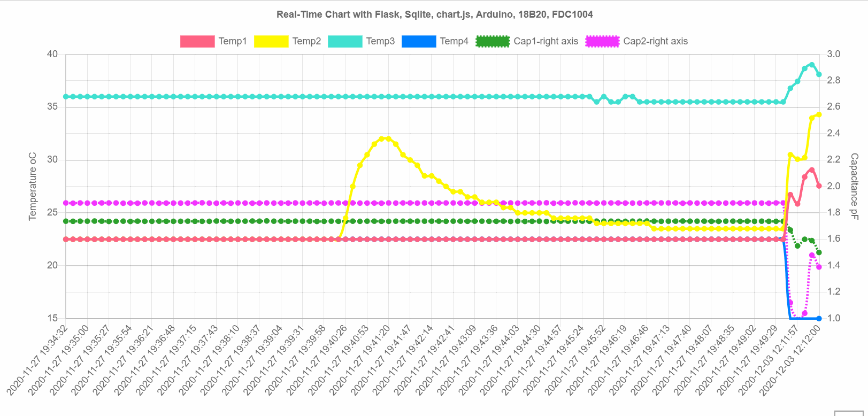The image size is (868, 416).
Task: Click timestamp label 2020-11-27 19:38:37
Action: coord(231,360)
